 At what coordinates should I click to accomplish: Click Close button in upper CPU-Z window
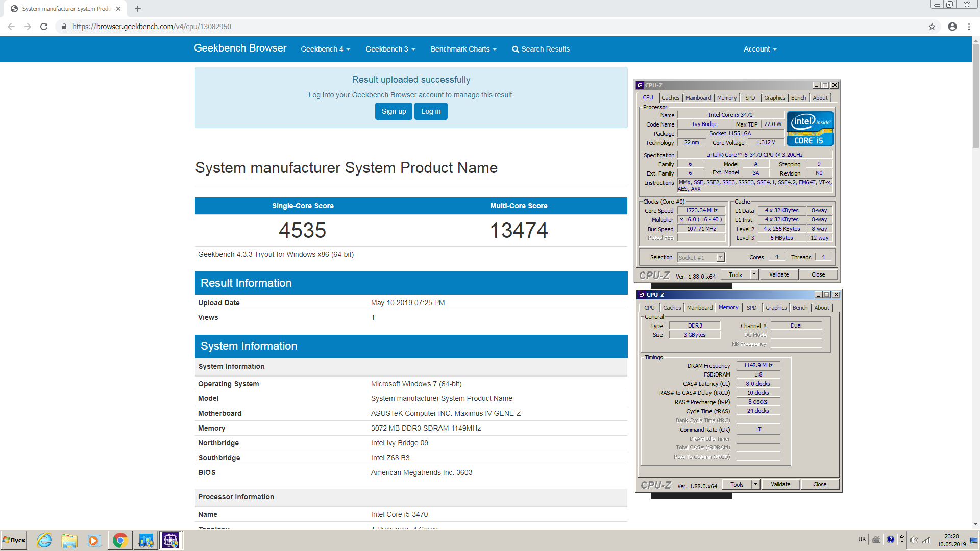818,274
